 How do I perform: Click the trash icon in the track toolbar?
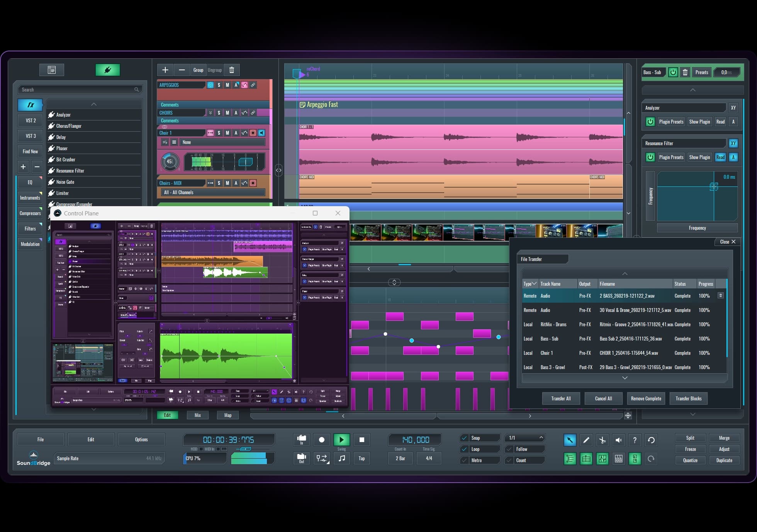pyautogui.click(x=232, y=69)
